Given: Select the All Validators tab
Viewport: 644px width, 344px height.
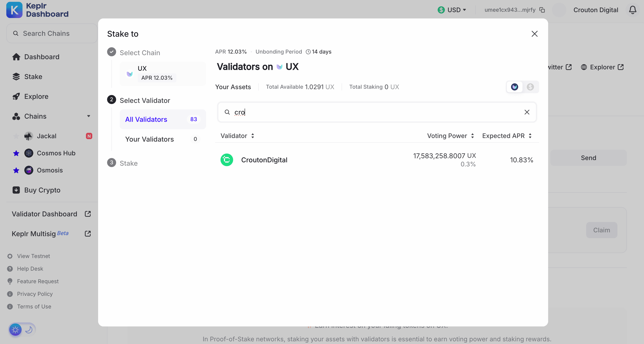Looking at the screenshot, I should pos(163,119).
